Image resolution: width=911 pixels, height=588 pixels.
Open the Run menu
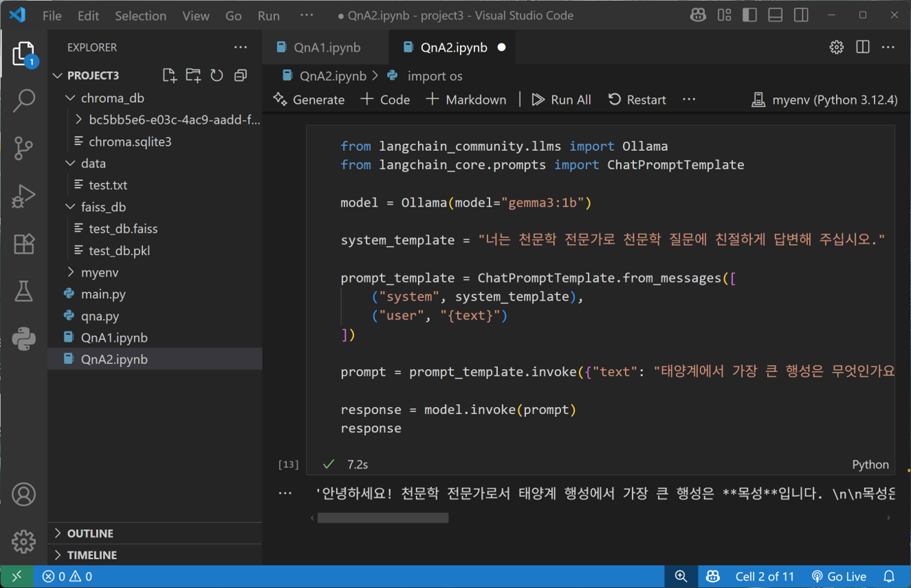click(269, 15)
